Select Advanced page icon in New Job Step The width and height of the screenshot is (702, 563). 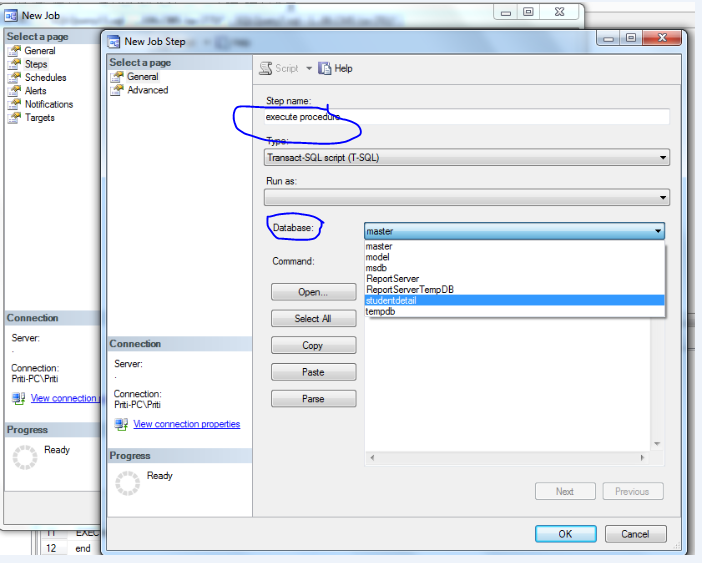click(117, 90)
